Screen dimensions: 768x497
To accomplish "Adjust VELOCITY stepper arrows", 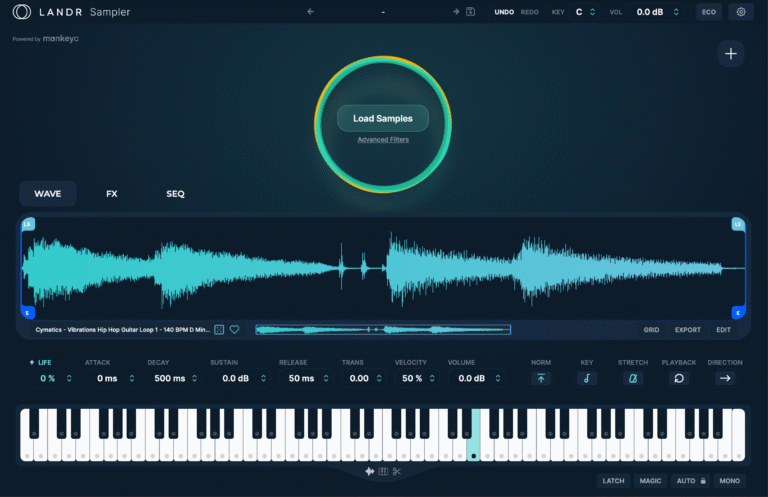I will click(432, 378).
